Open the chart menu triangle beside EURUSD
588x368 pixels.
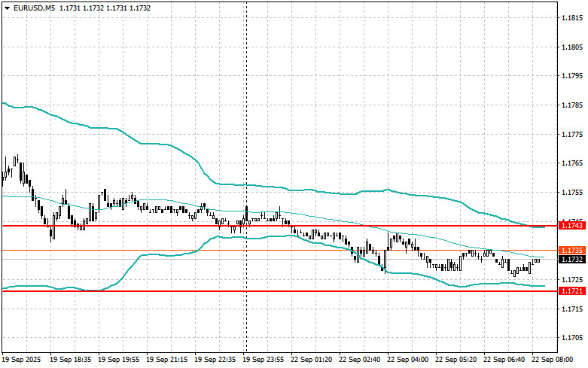click(7, 8)
